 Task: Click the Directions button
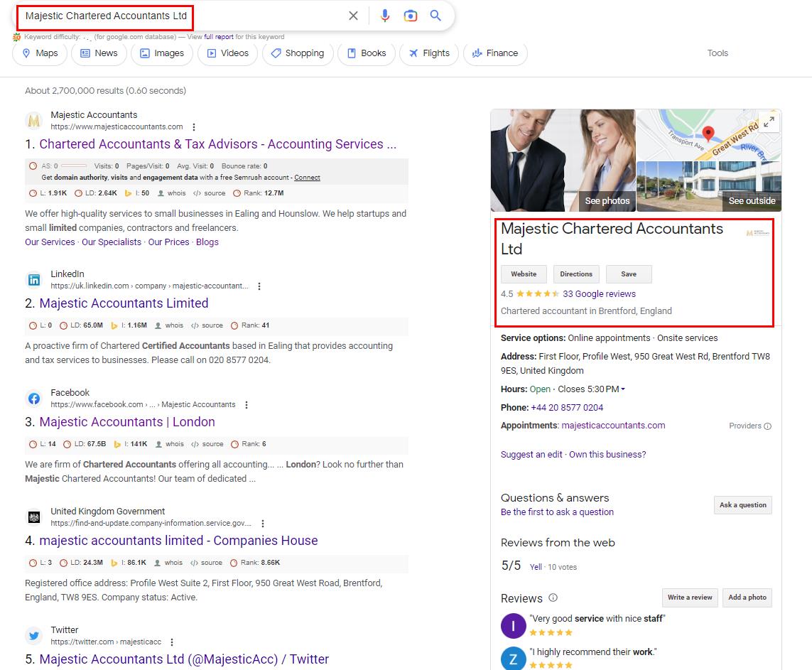click(576, 274)
